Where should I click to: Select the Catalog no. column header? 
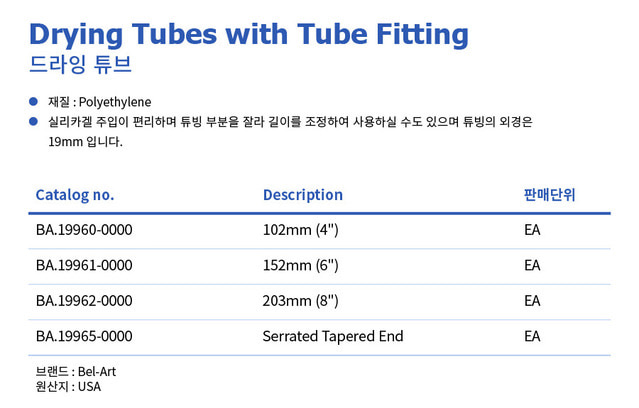click(x=75, y=195)
